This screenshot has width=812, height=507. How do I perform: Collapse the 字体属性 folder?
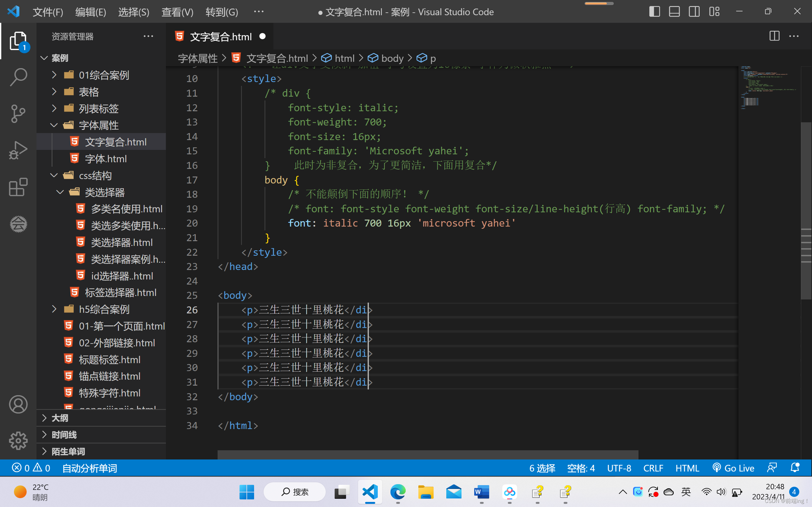click(x=98, y=125)
